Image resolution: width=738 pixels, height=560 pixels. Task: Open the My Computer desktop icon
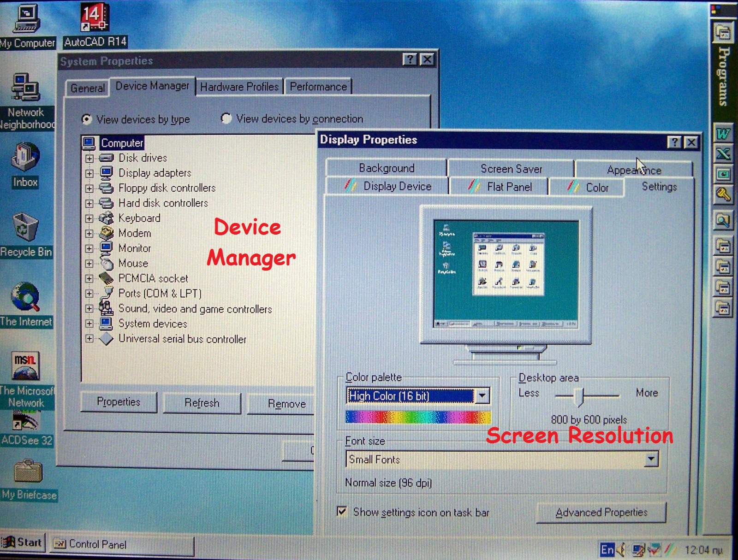(27, 26)
